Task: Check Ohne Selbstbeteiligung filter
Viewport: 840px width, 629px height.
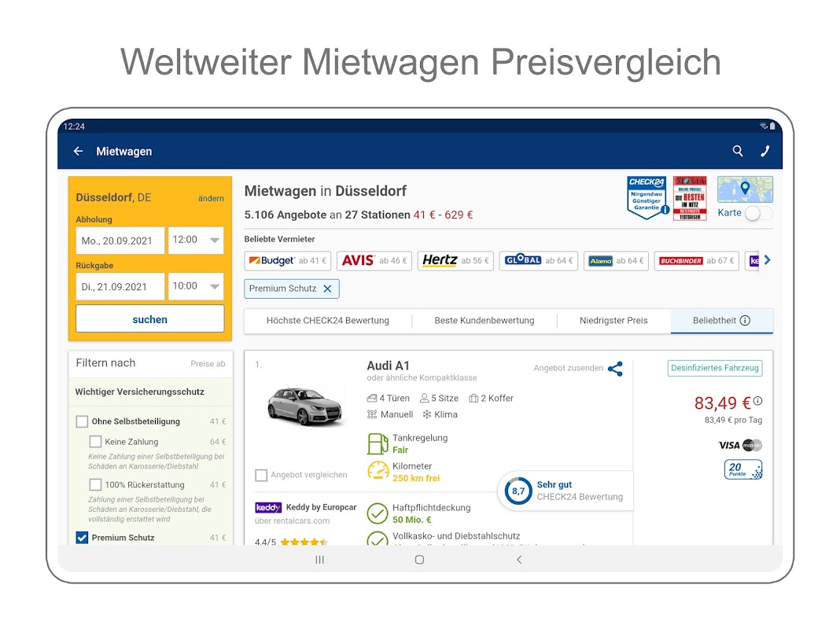Action: pyautogui.click(x=82, y=422)
